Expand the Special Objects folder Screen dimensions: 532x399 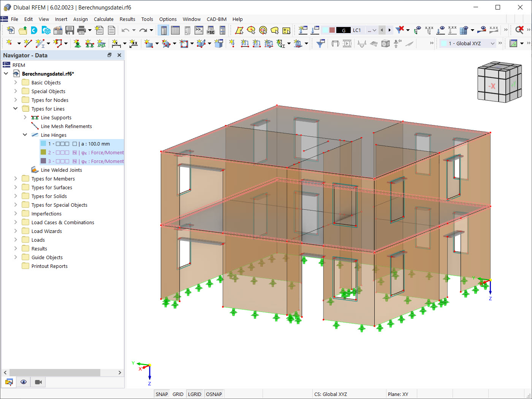pyautogui.click(x=16, y=91)
